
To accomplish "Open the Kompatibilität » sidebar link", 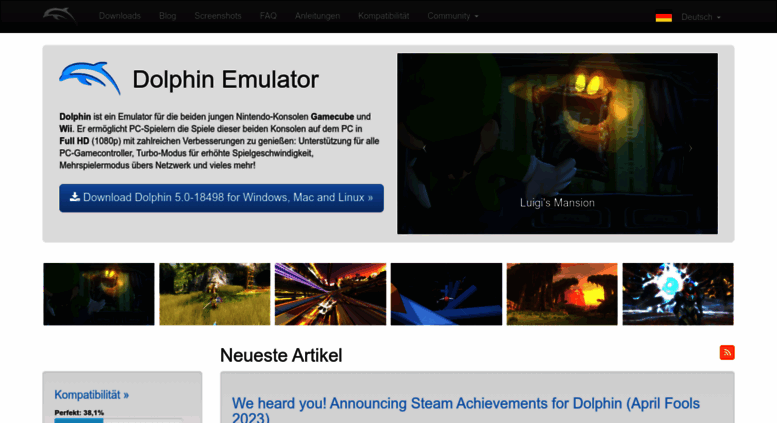I will click(92, 395).
